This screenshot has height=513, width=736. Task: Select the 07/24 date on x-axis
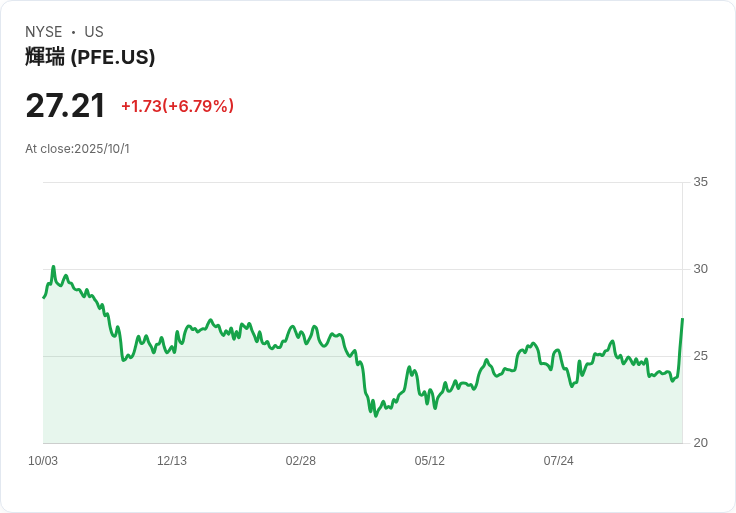[559, 461]
